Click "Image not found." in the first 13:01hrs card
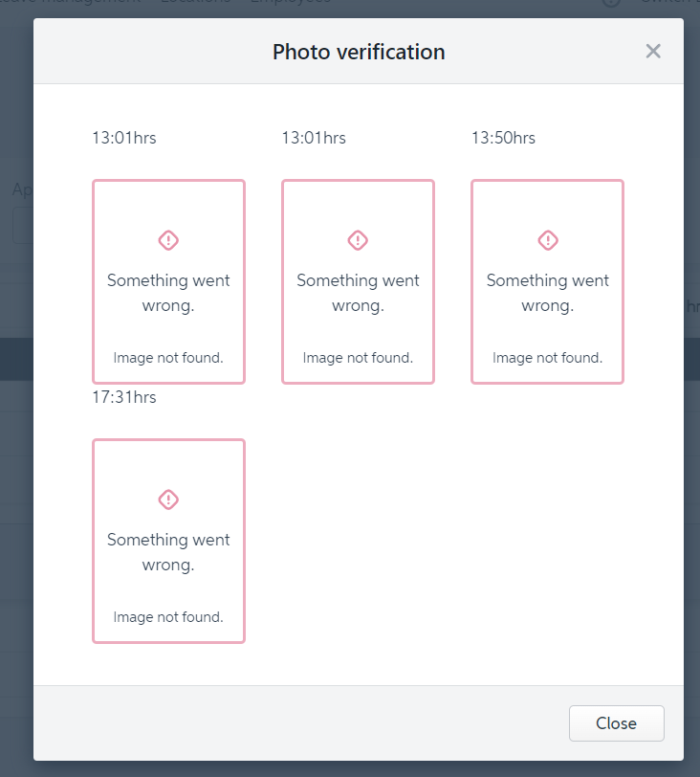 pyautogui.click(x=168, y=358)
